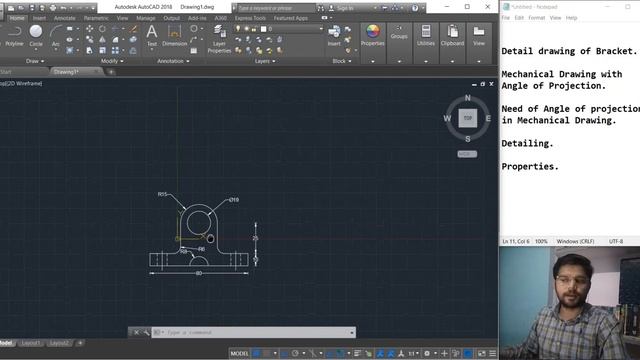640x360 pixels.
Task: Click the Text tool large A icon
Action: tap(151, 32)
